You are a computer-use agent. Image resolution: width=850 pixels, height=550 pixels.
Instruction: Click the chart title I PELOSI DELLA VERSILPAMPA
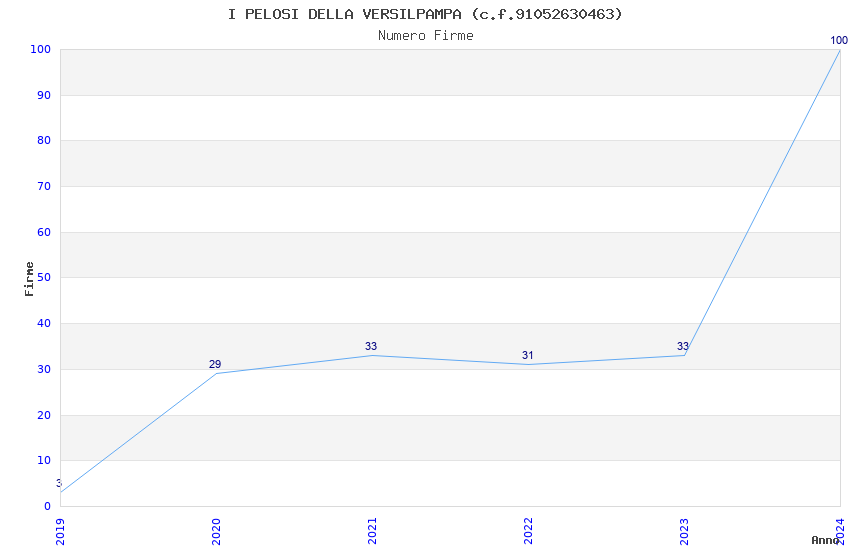coord(425,14)
